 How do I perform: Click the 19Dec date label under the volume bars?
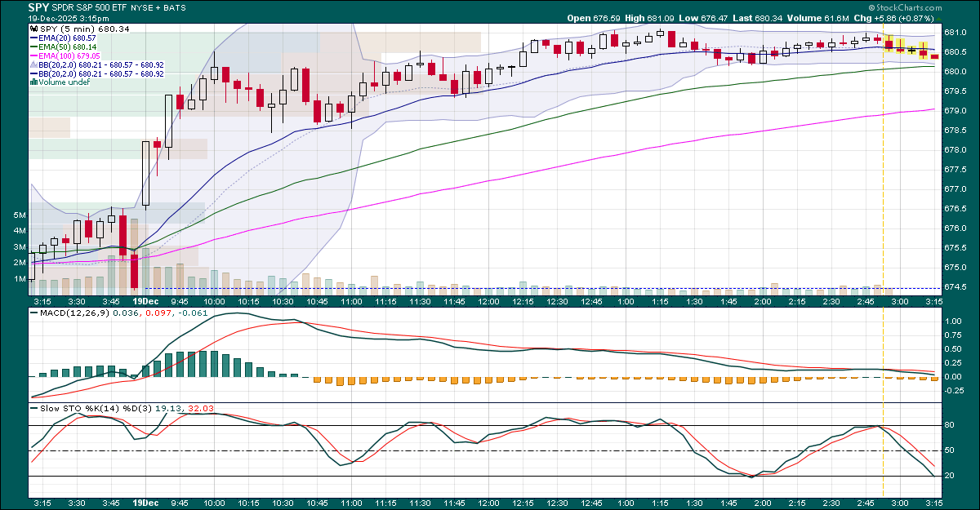(145, 302)
